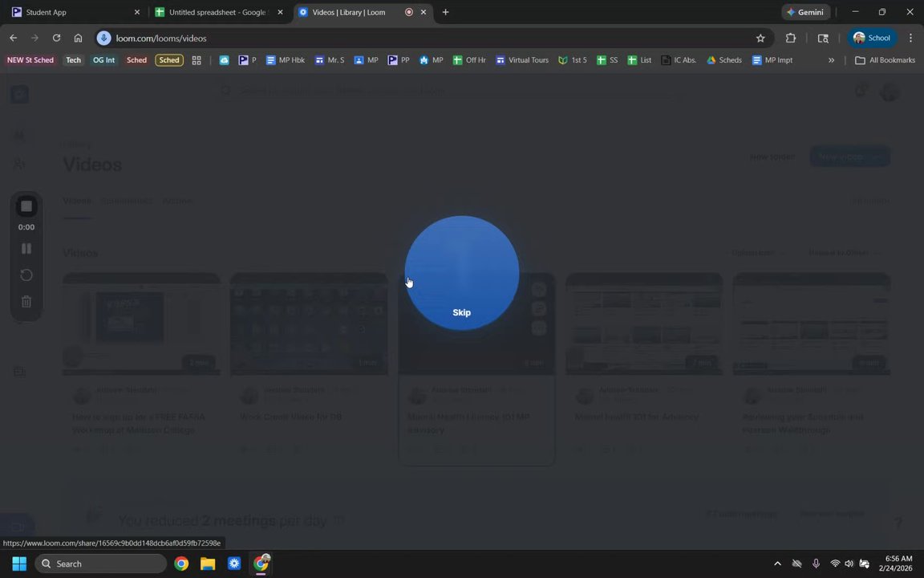Open the blue cloud bookmark icon
Image resolution: width=924 pixels, height=578 pixels.
[x=225, y=60]
